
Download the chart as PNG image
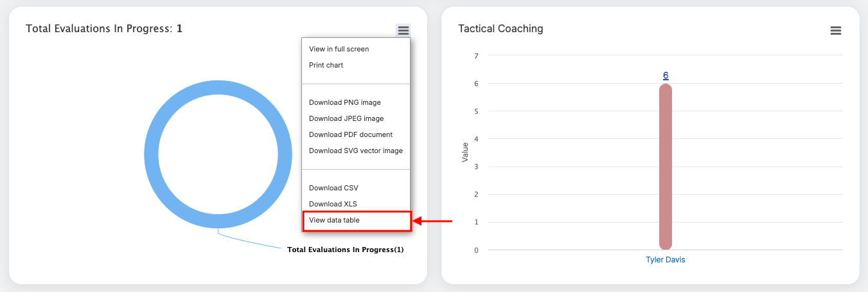(344, 102)
